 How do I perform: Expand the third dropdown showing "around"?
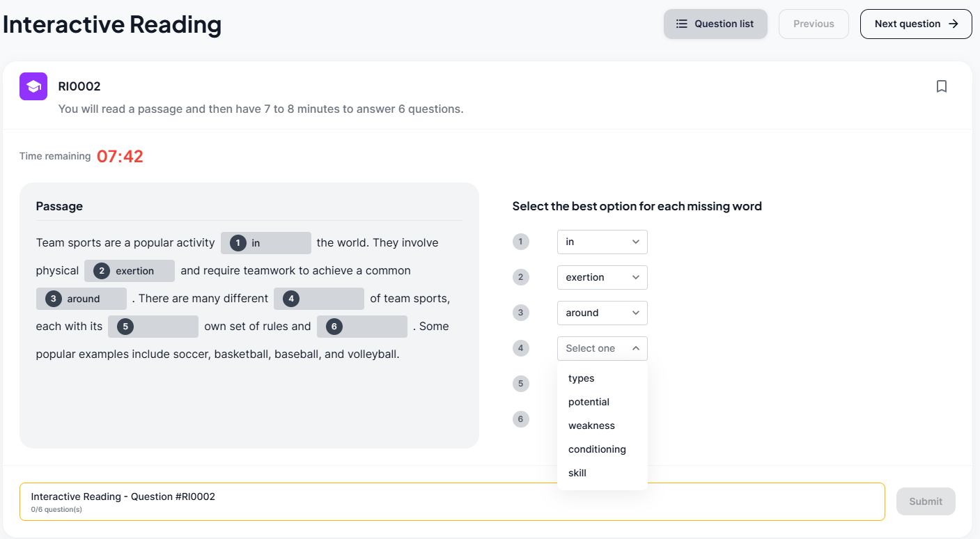point(602,313)
